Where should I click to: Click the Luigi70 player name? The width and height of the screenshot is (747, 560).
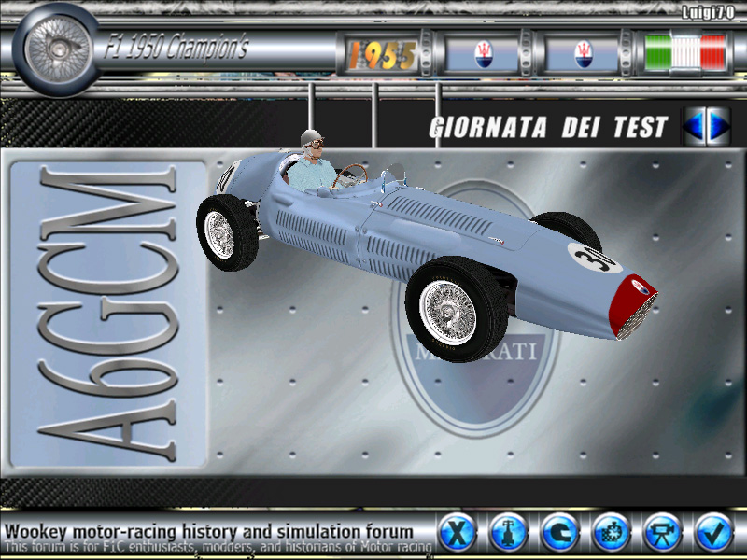coord(708,12)
